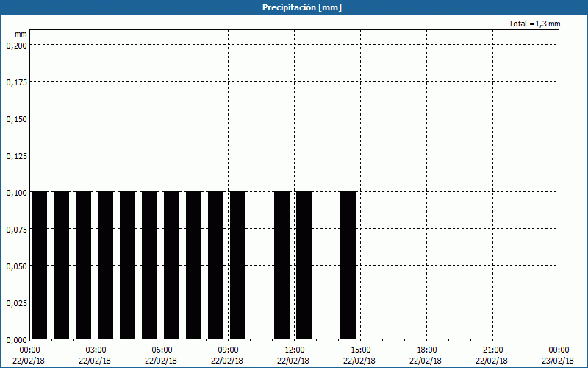Select the bar just after 12:00
The image size is (588, 368).
click(304, 265)
